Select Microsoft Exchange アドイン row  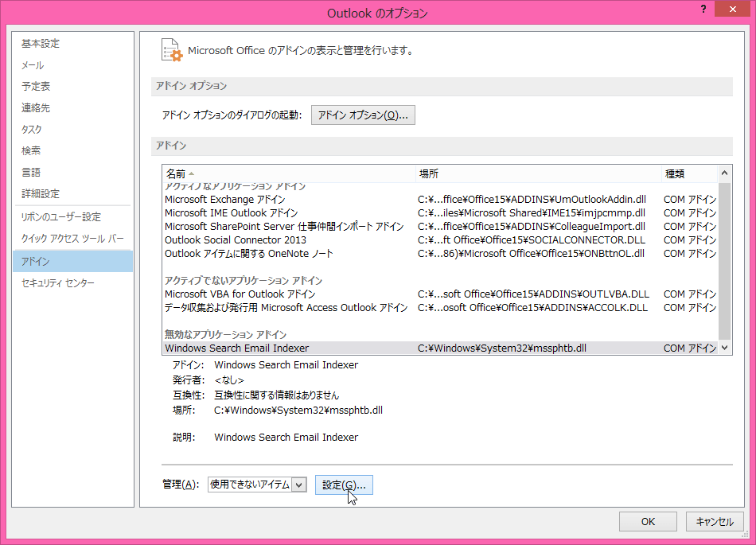tap(440, 200)
